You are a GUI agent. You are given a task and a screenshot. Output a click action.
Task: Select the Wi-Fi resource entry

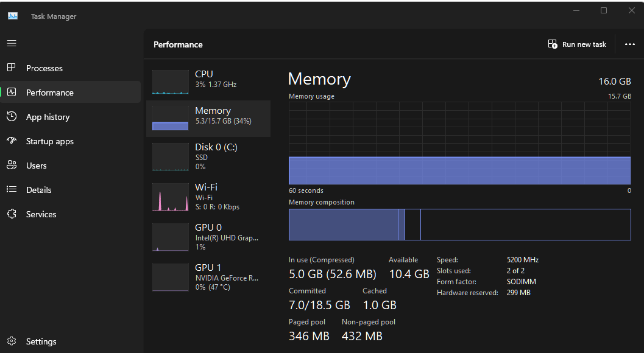pyautogui.click(x=208, y=197)
